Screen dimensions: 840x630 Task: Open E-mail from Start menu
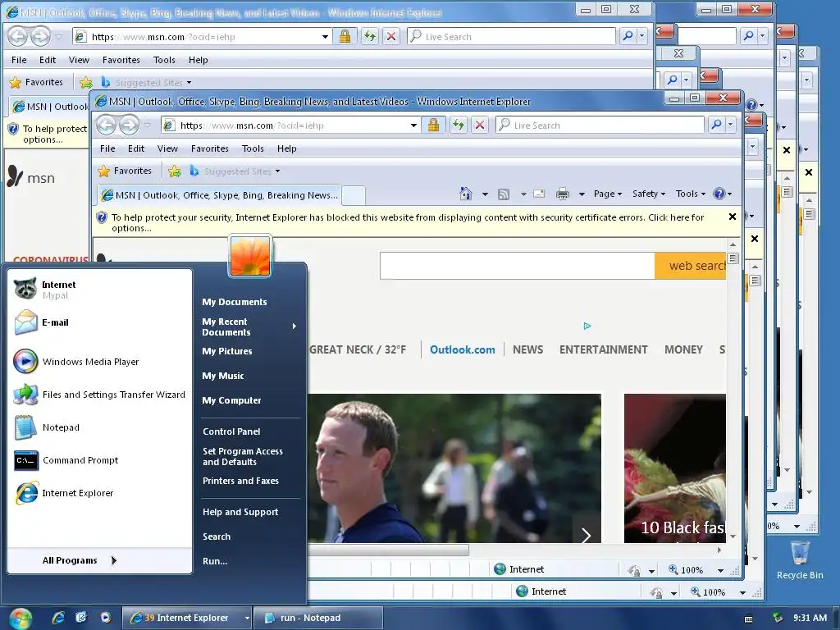99,322
